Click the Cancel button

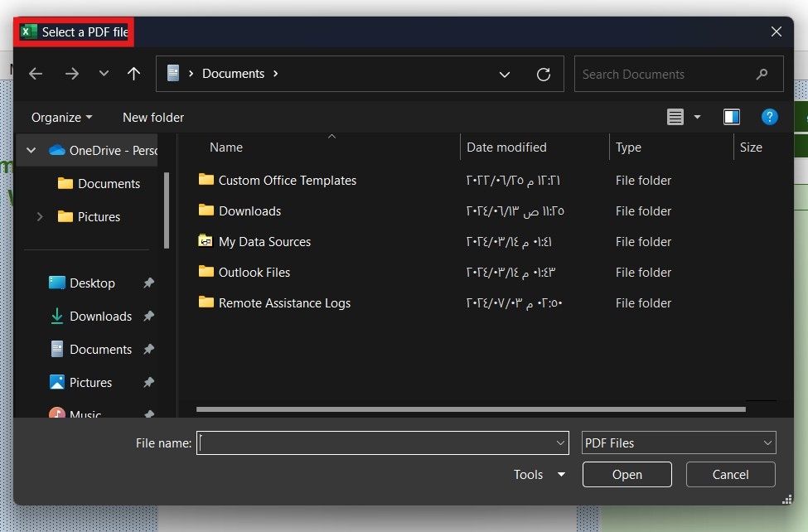[730, 474]
